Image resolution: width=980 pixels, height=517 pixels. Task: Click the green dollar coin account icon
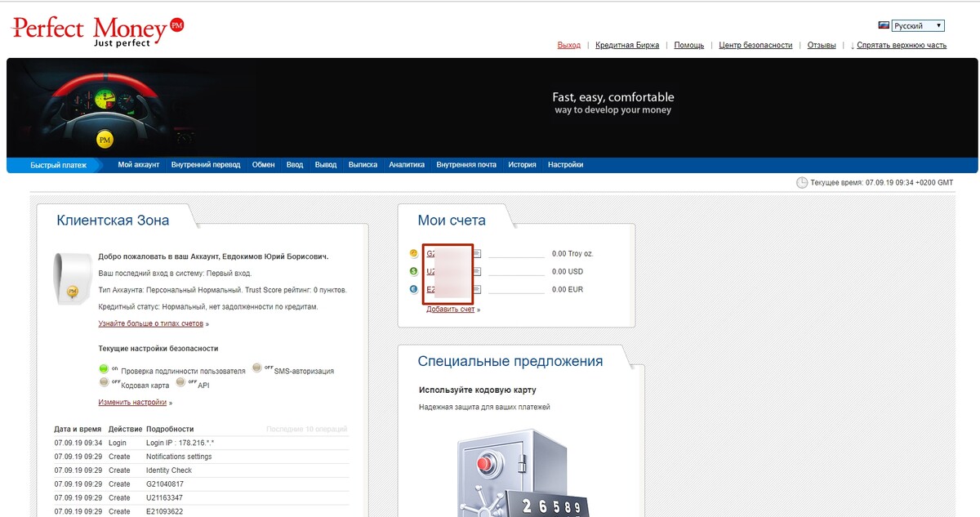pyautogui.click(x=414, y=271)
